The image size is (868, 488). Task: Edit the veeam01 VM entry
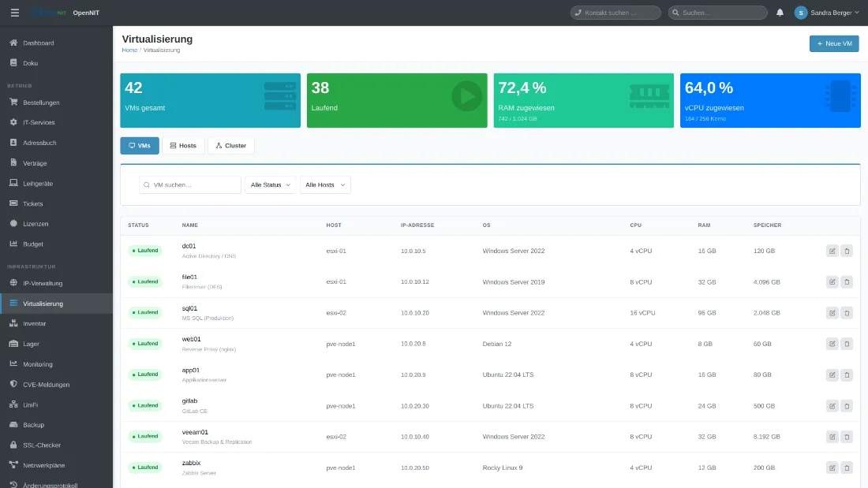coord(832,437)
